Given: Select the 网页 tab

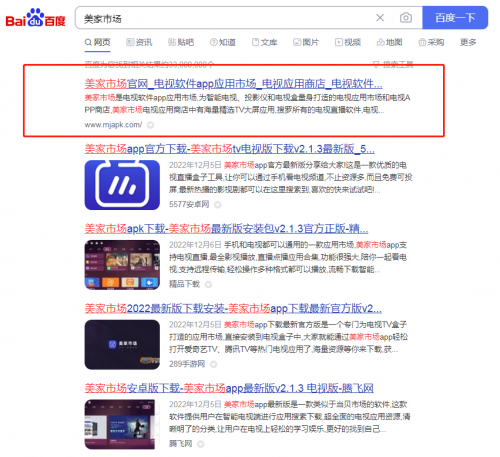Looking at the screenshot, I should click(97, 42).
